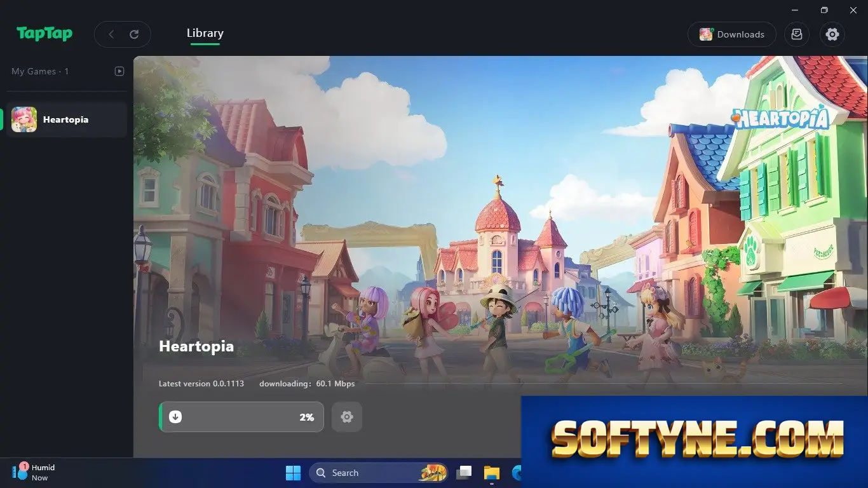
Task: Select Heartopia in My Games list
Action: tap(67, 119)
